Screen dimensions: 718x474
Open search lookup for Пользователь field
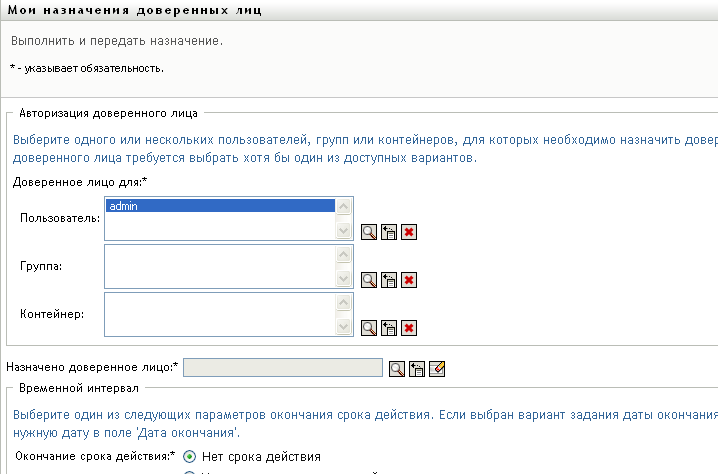[368, 232]
